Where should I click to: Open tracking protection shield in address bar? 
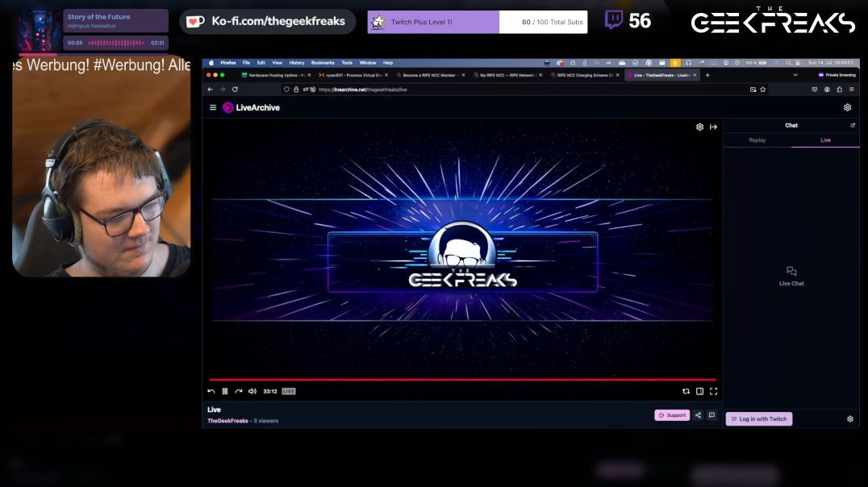[286, 89]
